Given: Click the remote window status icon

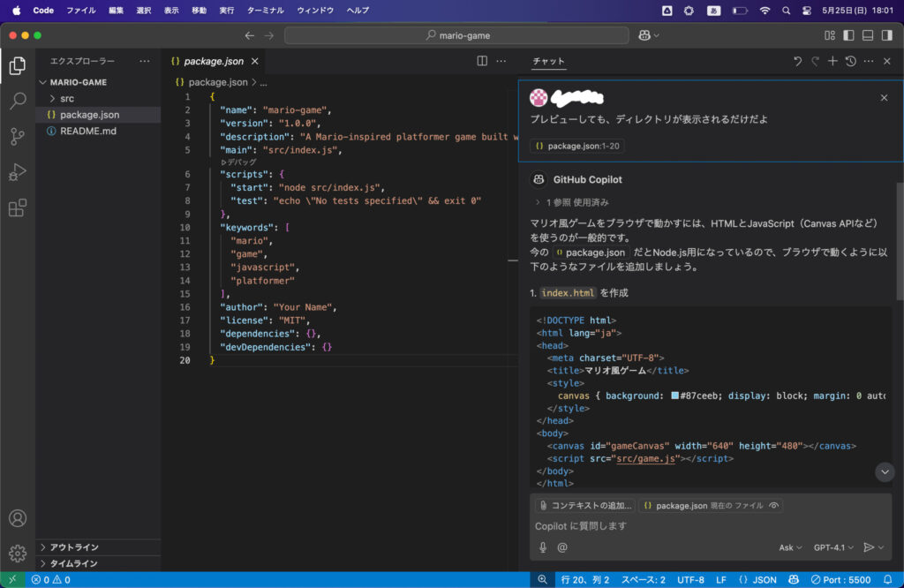Looking at the screenshot, I should click(12, 580).
